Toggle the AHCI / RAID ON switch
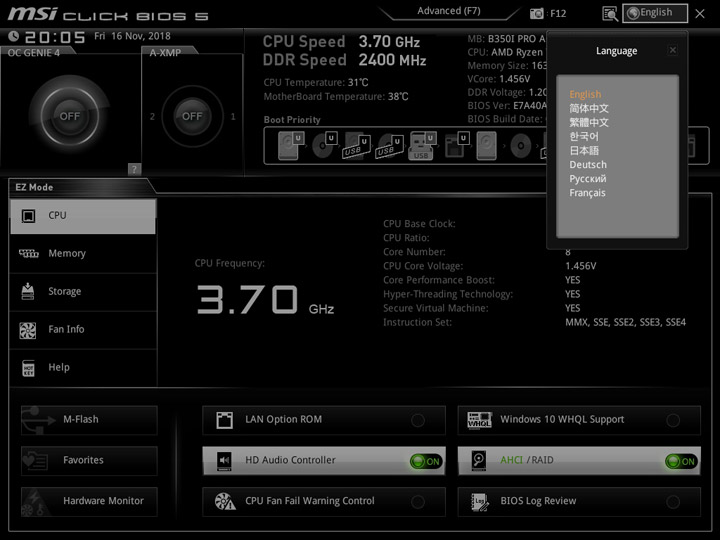720x540 pixels. (x=681, y=461)
